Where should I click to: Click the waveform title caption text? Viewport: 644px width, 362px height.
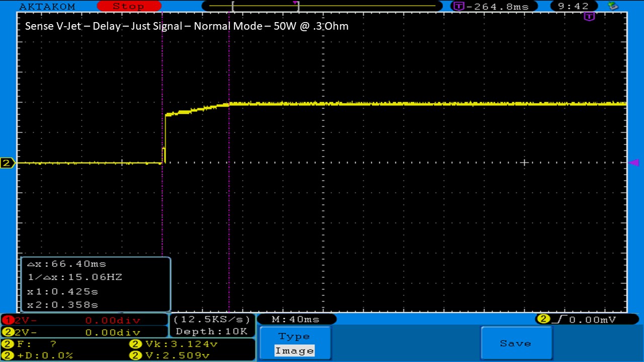[x=187, y=26]
